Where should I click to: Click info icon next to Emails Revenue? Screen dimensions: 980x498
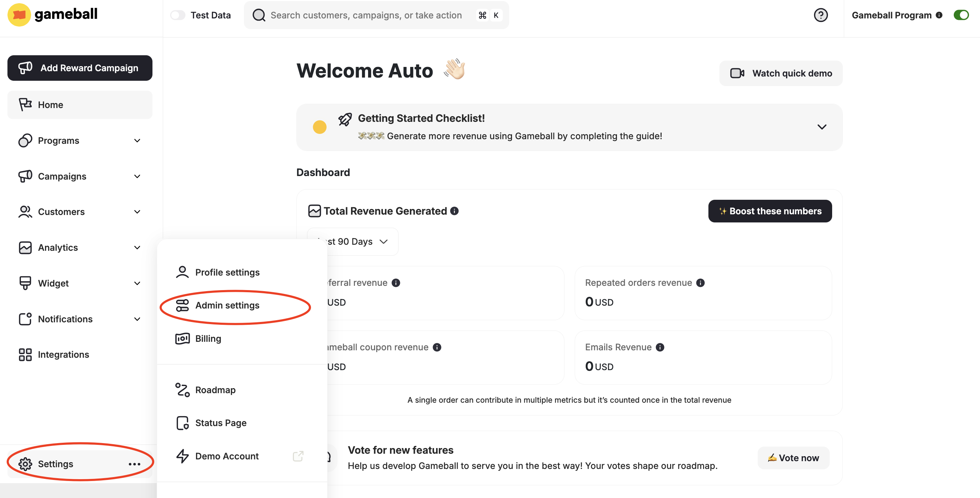[x=660, y=347]
